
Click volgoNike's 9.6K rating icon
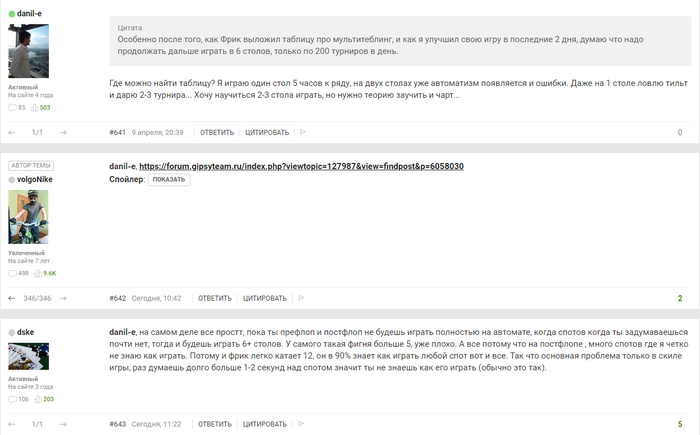click(38, 273)
